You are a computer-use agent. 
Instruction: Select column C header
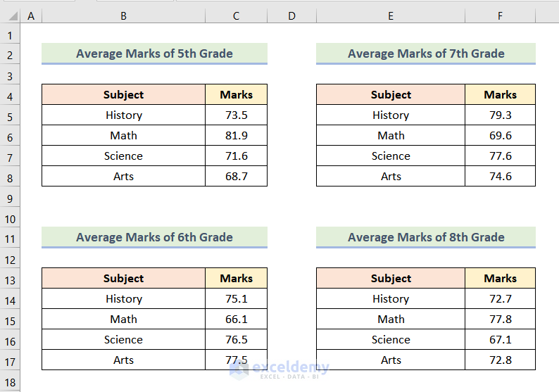pyautogui.click(x=236, y=15)
